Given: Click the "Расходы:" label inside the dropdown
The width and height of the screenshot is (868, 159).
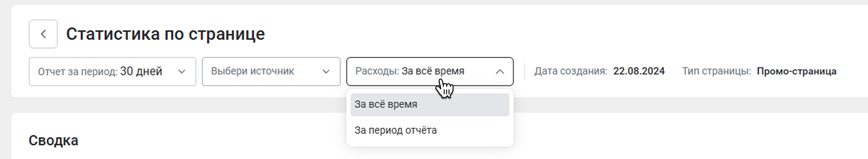Looking at the screenshot, I should [x=377, y=71].
